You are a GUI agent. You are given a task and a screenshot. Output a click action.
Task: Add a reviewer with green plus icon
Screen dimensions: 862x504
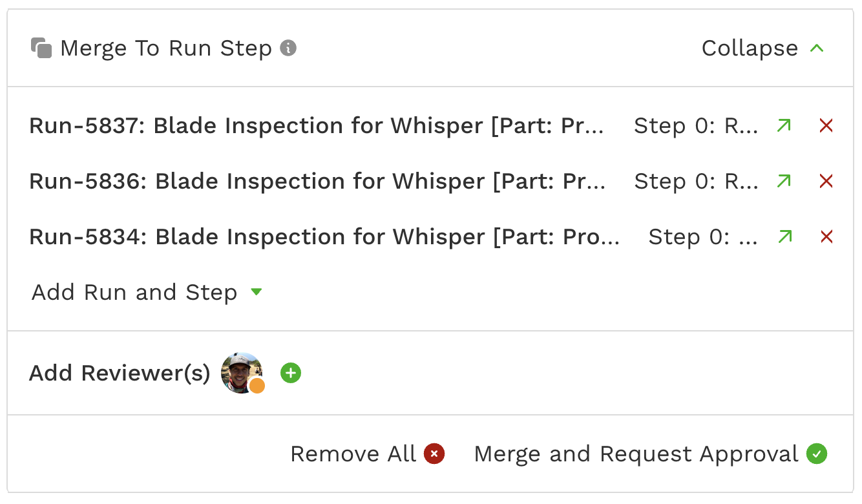click(291, 373)
